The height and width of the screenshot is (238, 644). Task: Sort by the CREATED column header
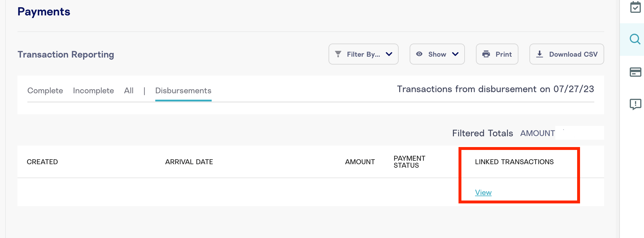coord(42,162)
